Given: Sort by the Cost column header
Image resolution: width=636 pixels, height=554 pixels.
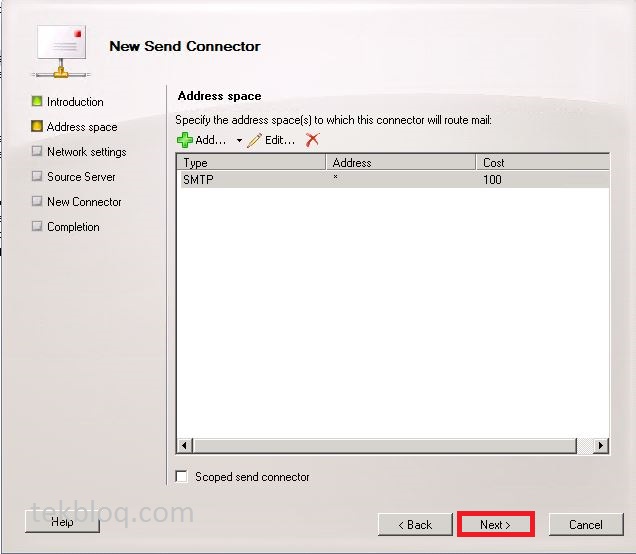Looking at the screenshot, I should [542, 162].
